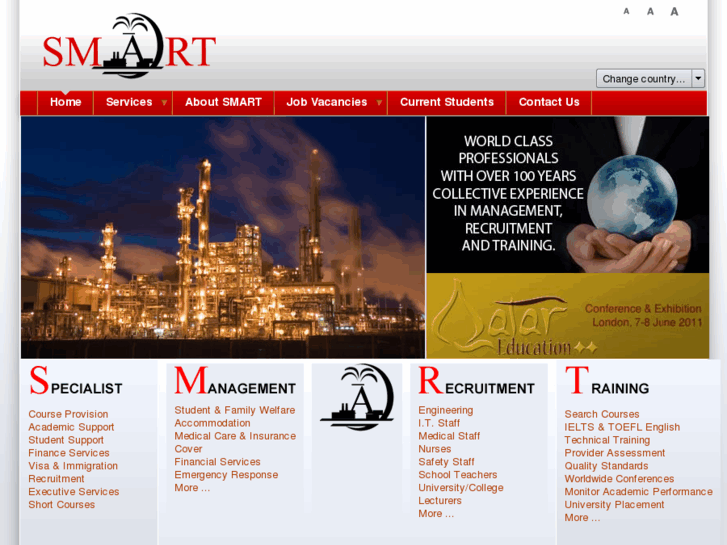This screenshot has width=727, height=545.
Task: Open the I.T. Staff link
Action: [x=439, y=423]
